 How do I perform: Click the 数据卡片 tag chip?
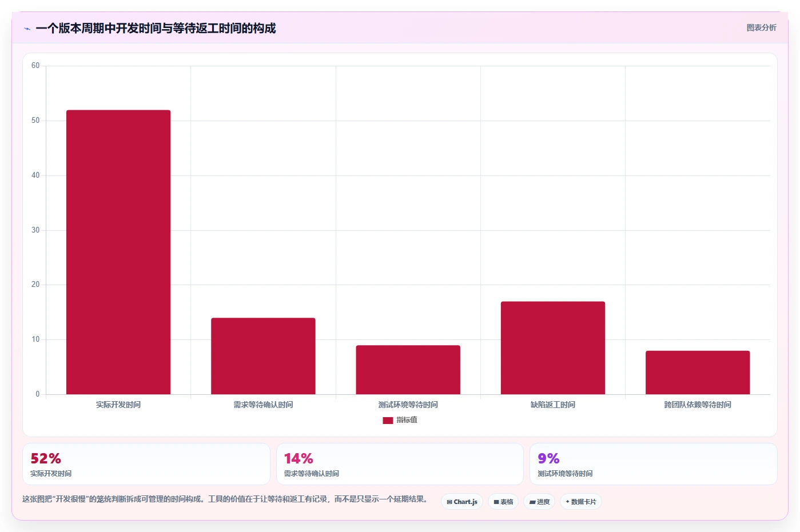tap(581, 502)
